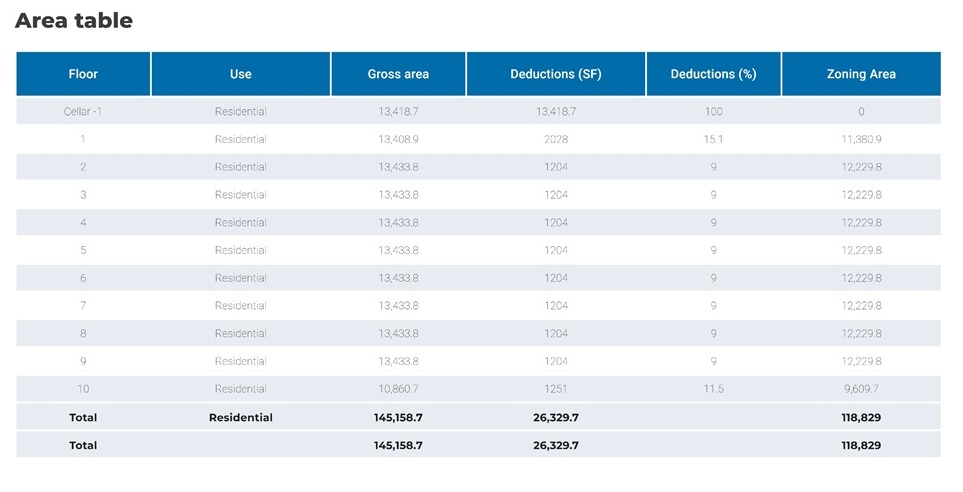Click the Use column header
963x492 pixels.
coord(240,74)
